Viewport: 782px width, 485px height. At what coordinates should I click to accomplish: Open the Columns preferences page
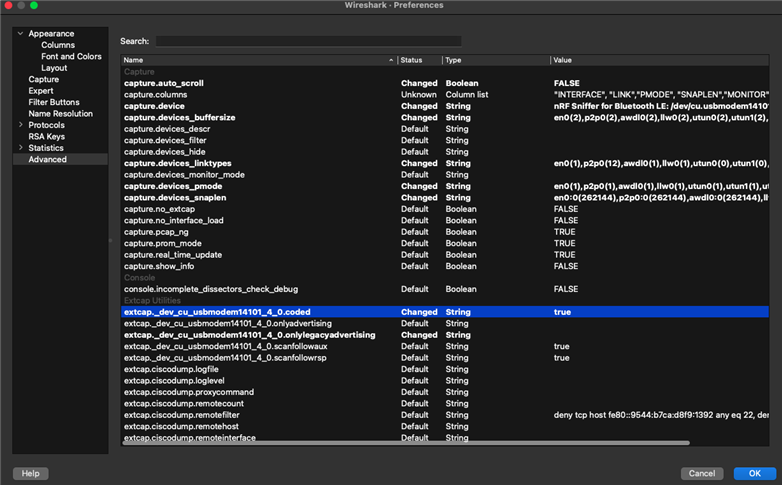[x=58, y=45]
